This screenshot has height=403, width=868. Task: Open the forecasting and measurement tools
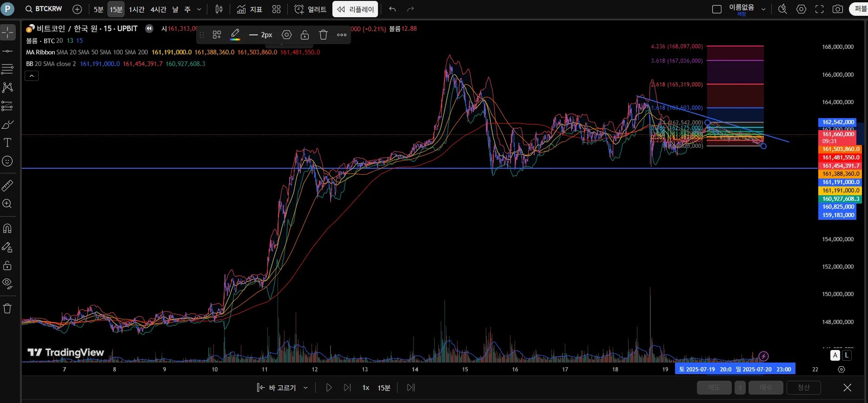click(x=8, y=106)
